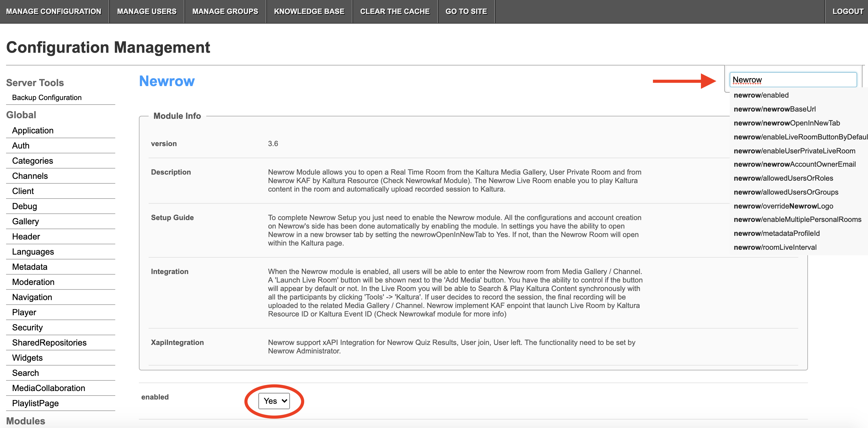Choose newrow/newrowBaseUrl from suggestions
Image resolution: width=868 pixels, height=428 pixels.
pos(774,109)
